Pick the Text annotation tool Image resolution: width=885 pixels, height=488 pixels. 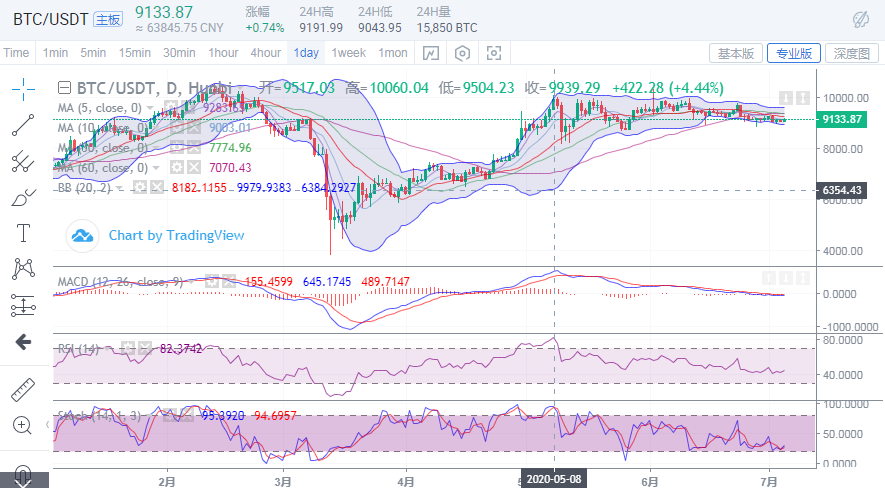click(23, 233)
